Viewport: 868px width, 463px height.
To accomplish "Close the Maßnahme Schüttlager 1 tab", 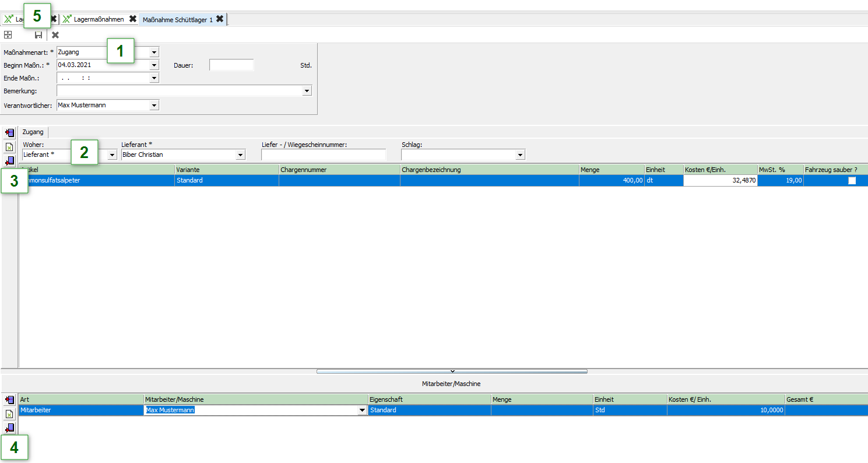I will pos(220,19).
